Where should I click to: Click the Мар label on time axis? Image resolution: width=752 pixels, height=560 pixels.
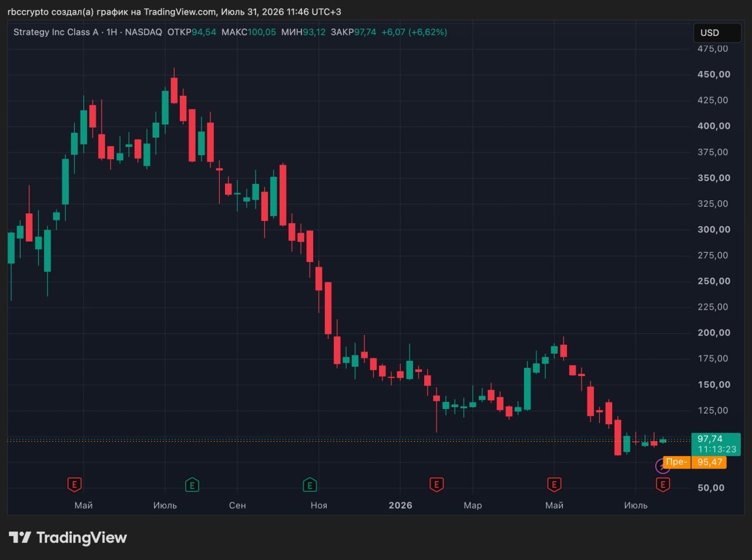472,505
